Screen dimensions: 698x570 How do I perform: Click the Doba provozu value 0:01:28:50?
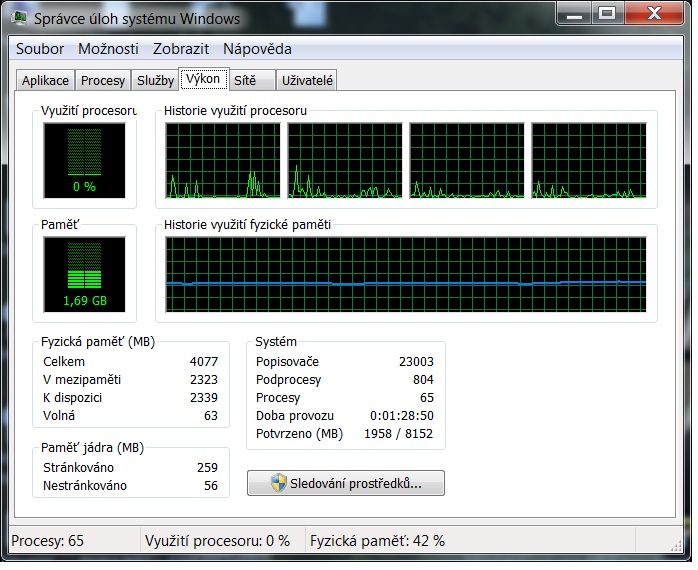click(x=402, y=416)
